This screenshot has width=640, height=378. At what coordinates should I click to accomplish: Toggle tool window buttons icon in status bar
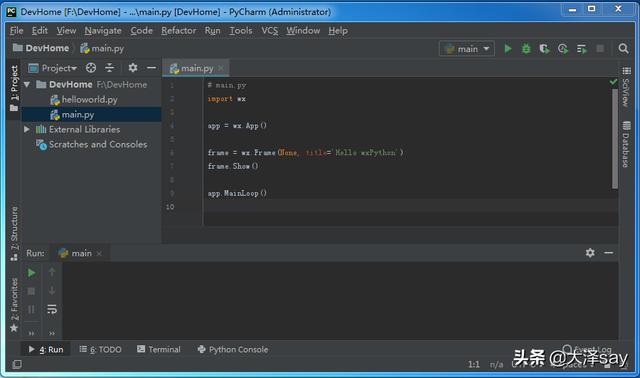[17, 364]
